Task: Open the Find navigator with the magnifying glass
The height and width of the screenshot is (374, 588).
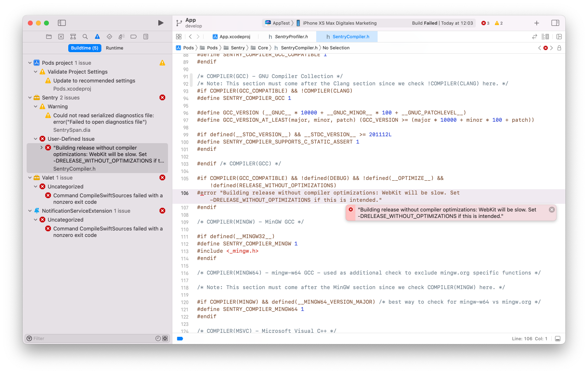Action: coord(85,36)
